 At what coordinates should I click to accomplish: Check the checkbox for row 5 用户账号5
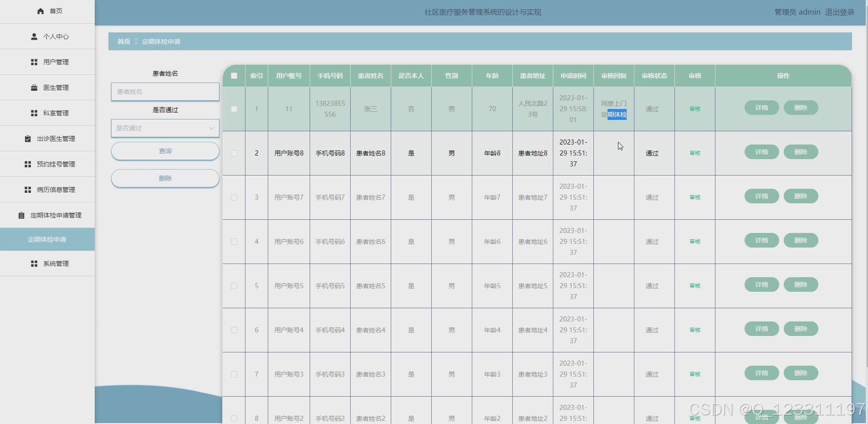coord(234,286)
